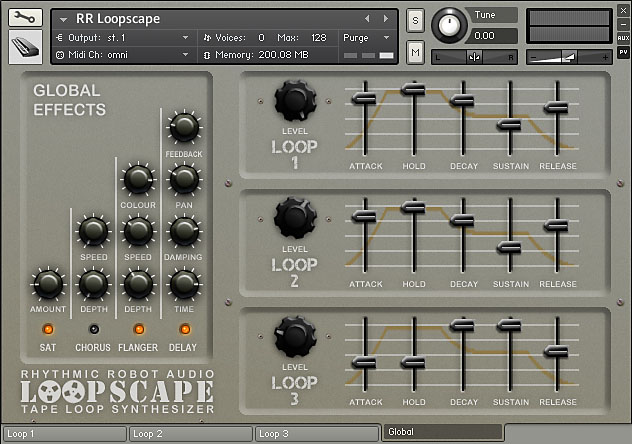Toggle the PV button in the header
The width and height of the screenshot is (632, 444).
(623, 52)
